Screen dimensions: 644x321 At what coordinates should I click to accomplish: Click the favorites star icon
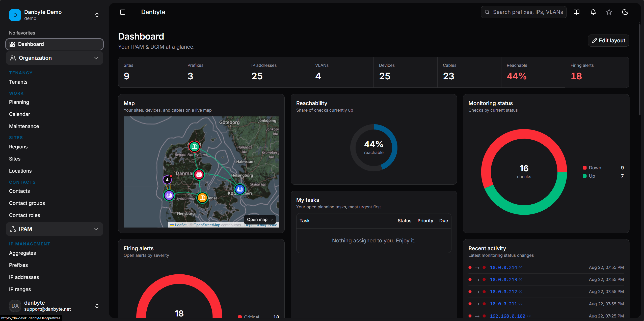tap(609, 12)
